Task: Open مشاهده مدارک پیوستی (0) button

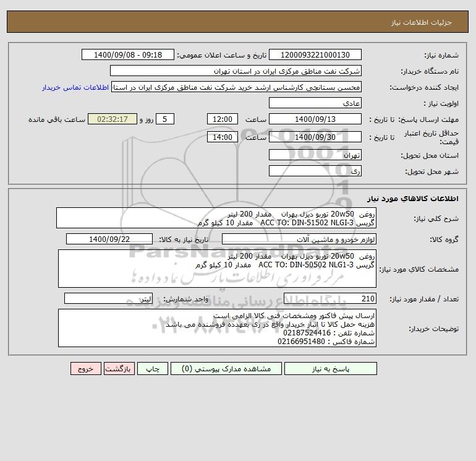Action: pyautogui.click(x=226, y=369)
